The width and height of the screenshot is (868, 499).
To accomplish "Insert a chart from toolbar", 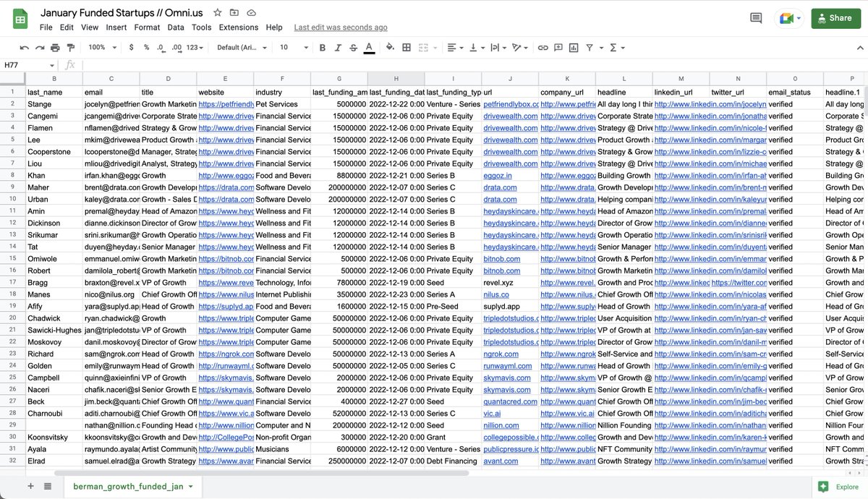I will (x=574, y=47).
